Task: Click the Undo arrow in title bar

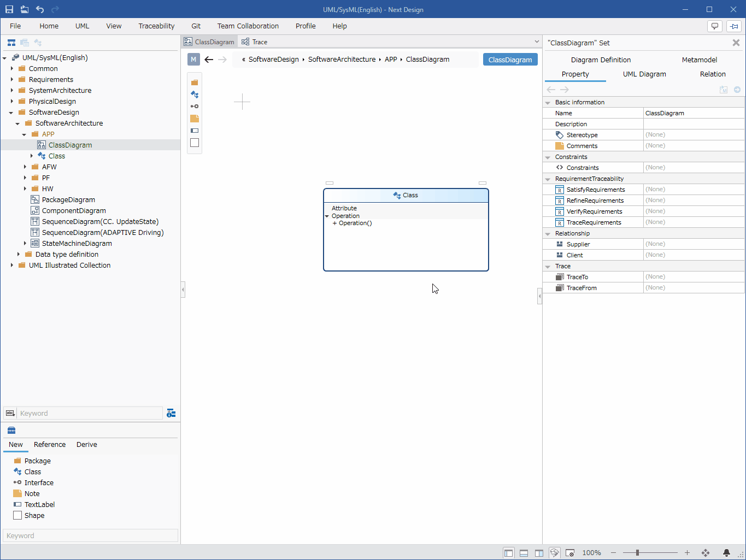Action: tap(40, 9)
